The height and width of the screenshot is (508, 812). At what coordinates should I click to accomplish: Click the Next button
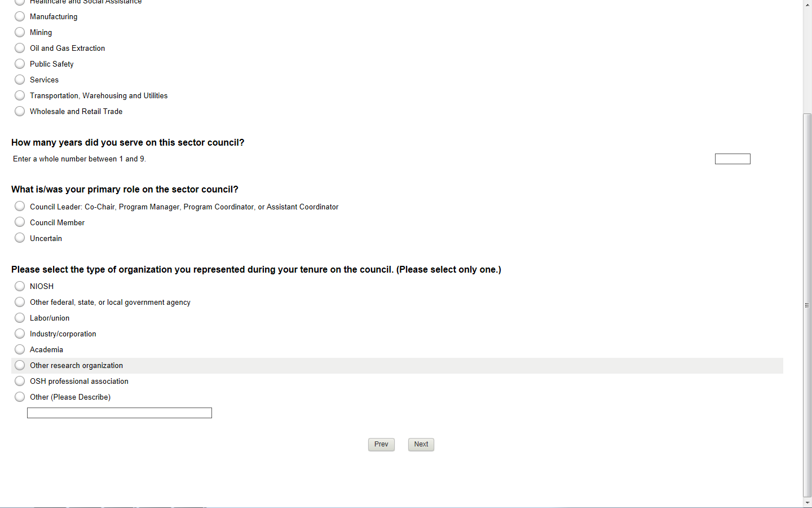421,444
